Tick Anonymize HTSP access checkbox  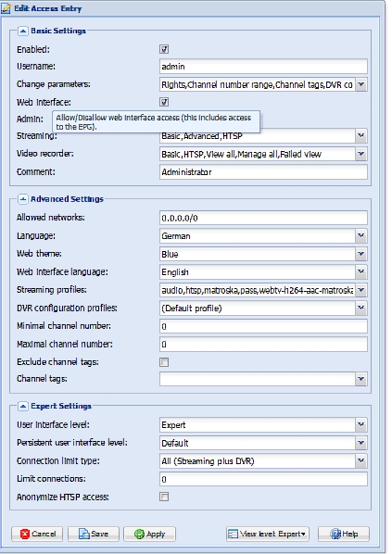(x=164, y=497)
